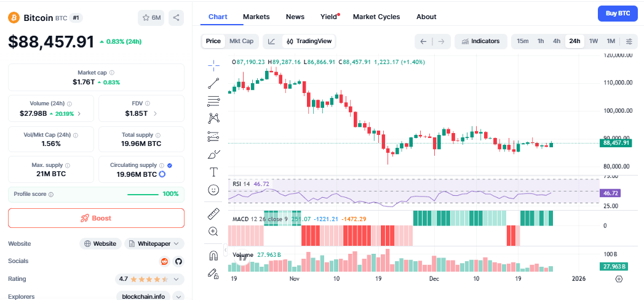644x300 pixels.
Task: Open Reddit social link icon
Action: tap(164, 261)
